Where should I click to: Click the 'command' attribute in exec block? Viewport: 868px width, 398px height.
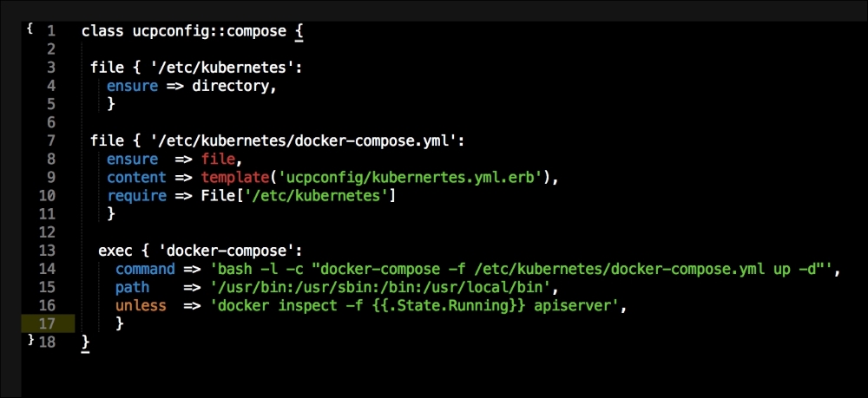tap(145, 270)
